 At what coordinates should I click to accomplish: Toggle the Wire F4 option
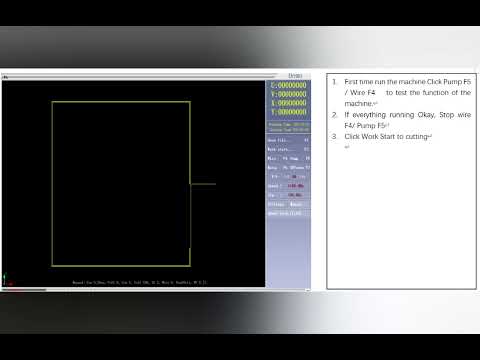click(277, 158)
